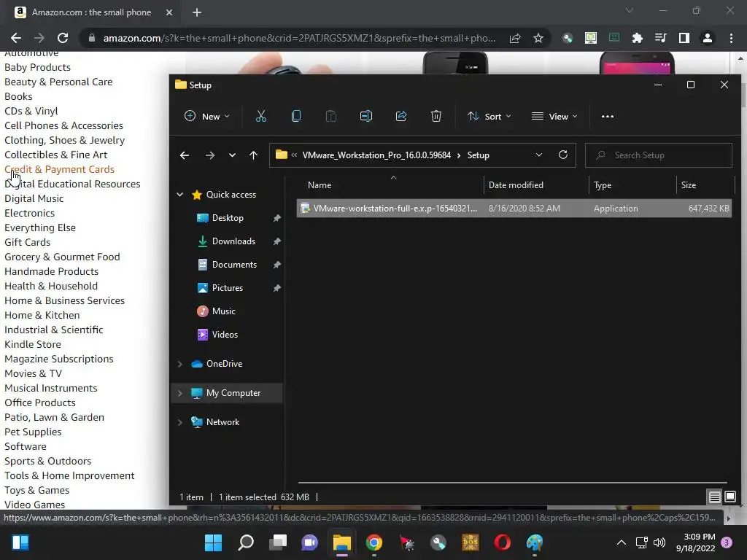Screen dimensions: 747x560
Task: Open taskbar Search
Action: (x=246, y=542)
